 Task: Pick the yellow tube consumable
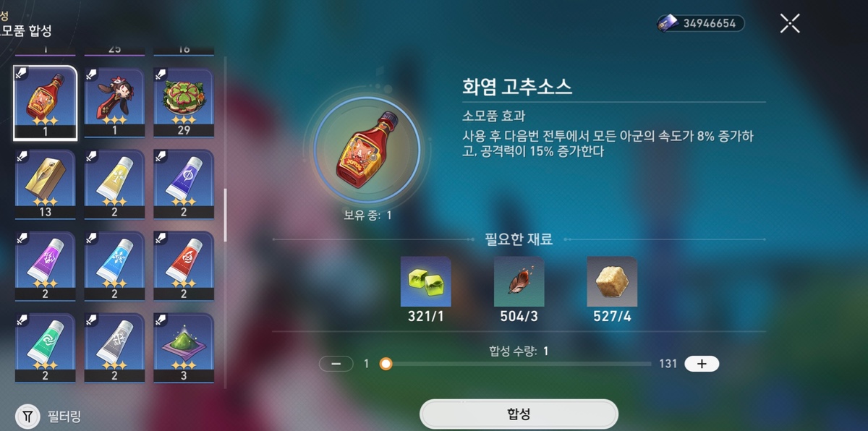click(x=114, y=184)
